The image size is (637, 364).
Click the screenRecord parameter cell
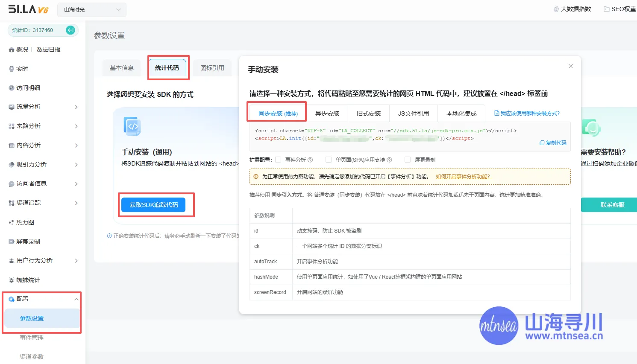point(270,292)
